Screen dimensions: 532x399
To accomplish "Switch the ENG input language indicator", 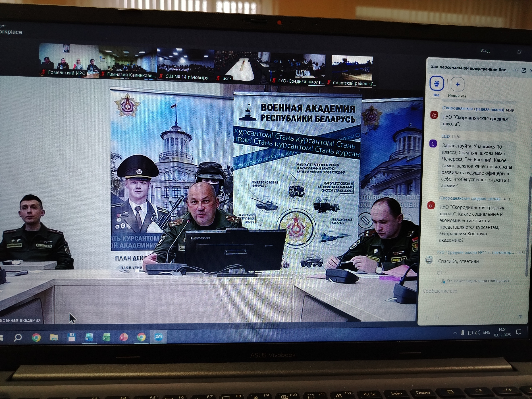I will click(487, 332).
